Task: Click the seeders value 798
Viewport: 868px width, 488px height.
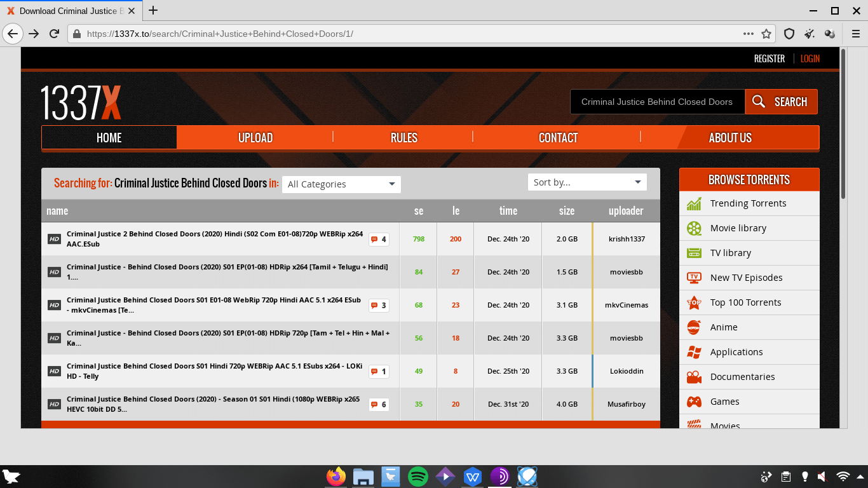Action: tap(419, 239)
